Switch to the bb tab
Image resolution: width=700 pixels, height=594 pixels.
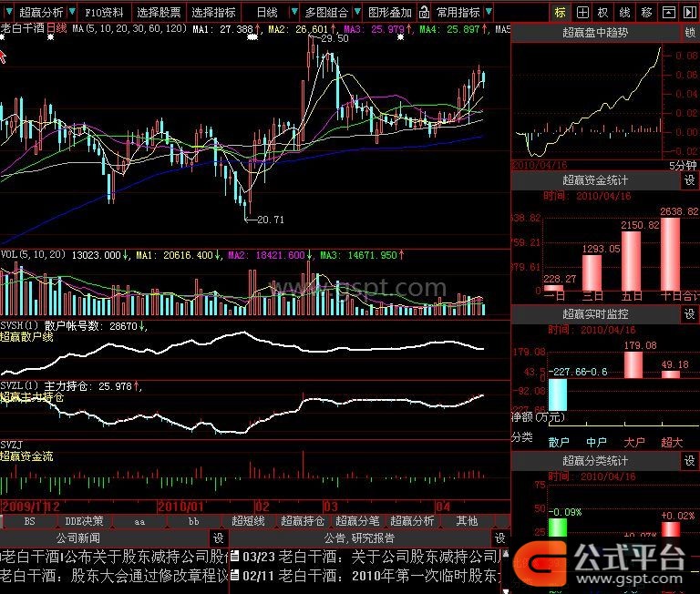click(194, 521)
